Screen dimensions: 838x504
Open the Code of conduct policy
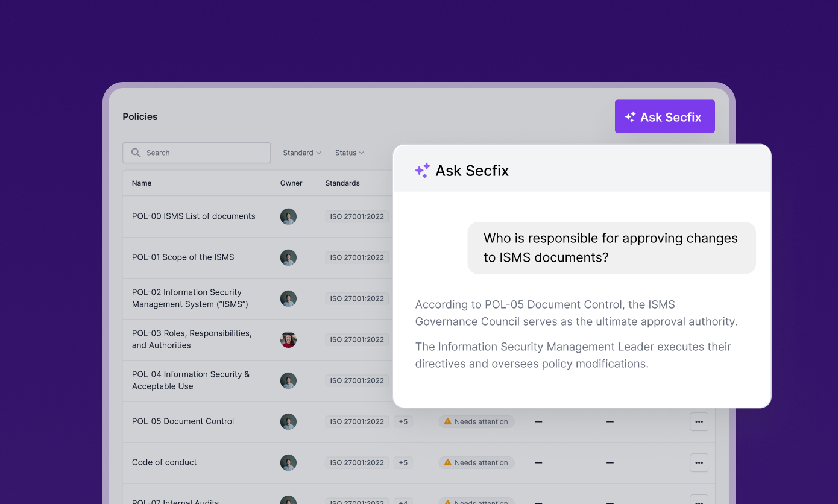(x=165, y=462)
